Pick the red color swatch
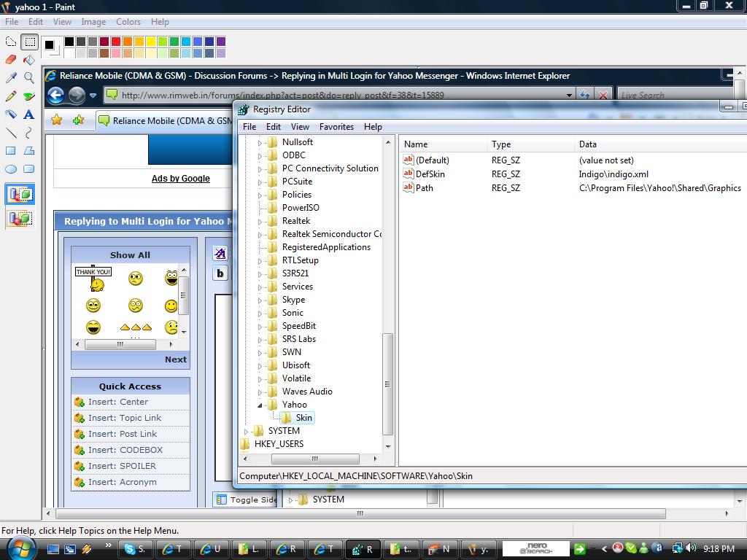747x560 pixels. coord(116,42)
